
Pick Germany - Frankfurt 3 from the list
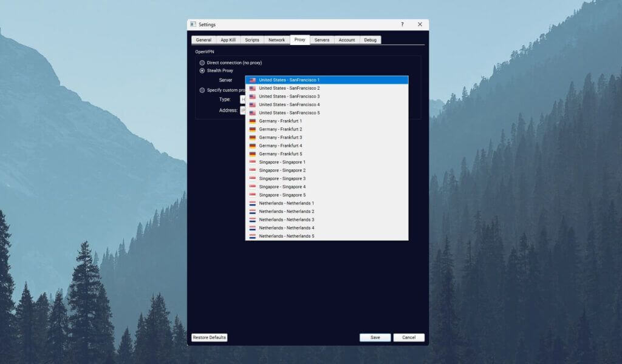point(280,138)
